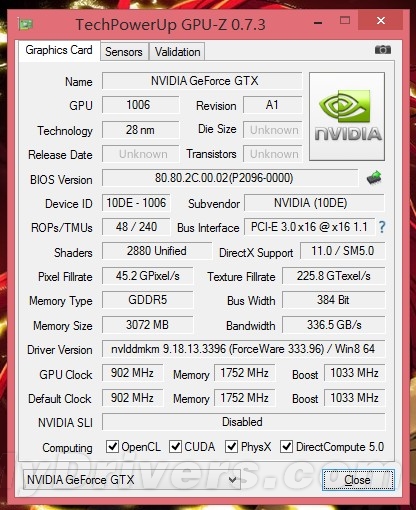
Task: Click the BIOS Version label
Action: [61, 180]
